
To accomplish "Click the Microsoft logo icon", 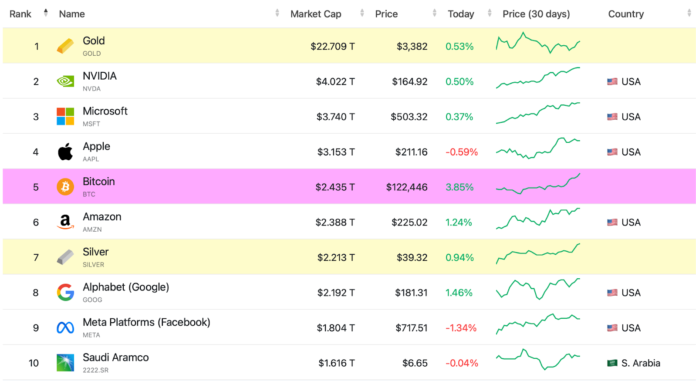I will (x=65, y=116).
